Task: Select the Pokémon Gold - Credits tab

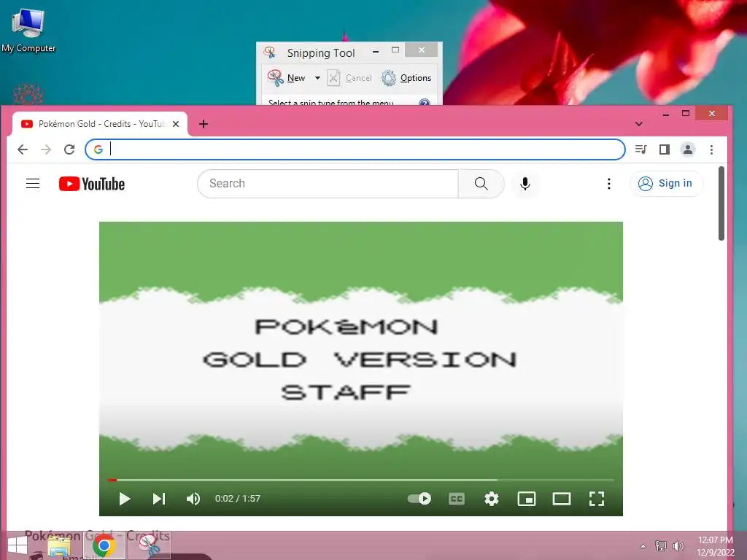Action: click(x=99, y=124)
